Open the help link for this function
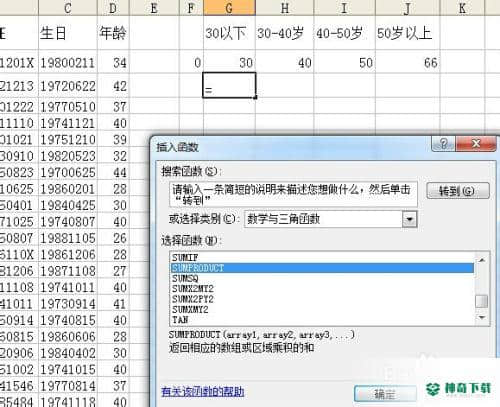This screenshot has width=500, height=407. 203,392
